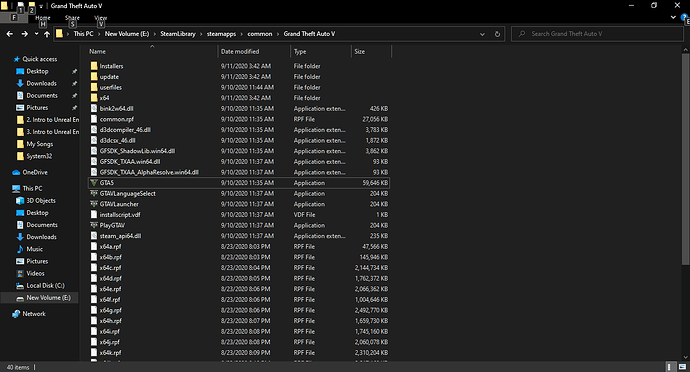Navigate up one folder level arrow

(x=47, y=34)
